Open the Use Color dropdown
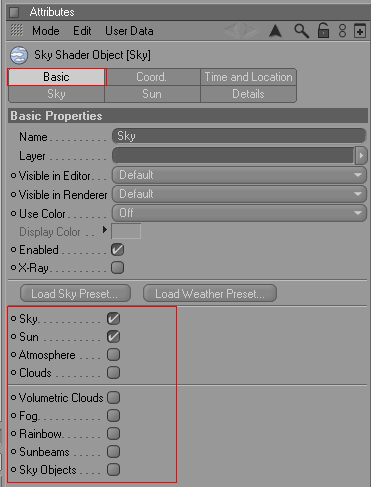371x487 pixels. tap(239, 213)
